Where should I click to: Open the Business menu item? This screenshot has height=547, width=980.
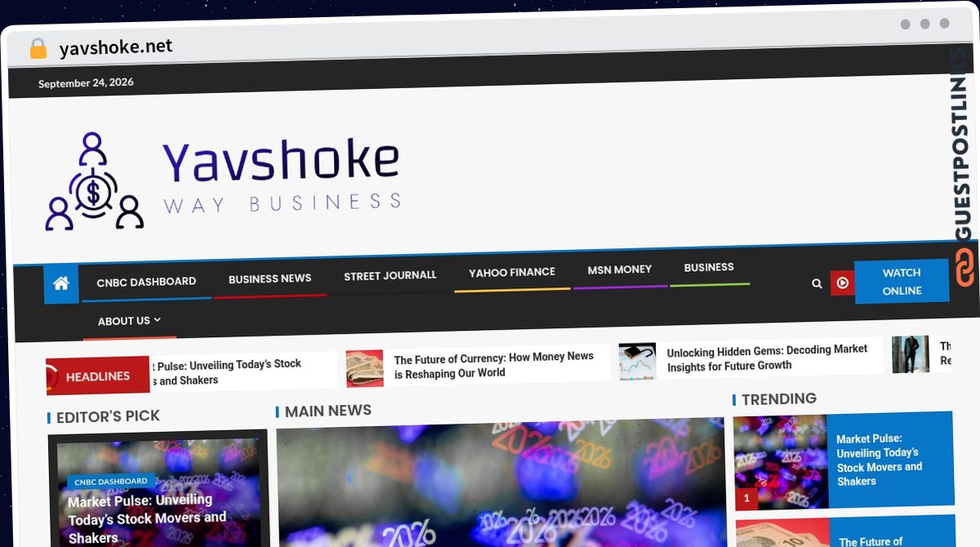[x=709, y=267]
